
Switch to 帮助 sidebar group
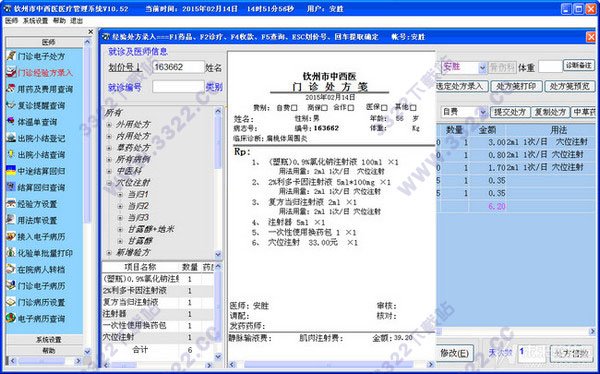[49, 350]
